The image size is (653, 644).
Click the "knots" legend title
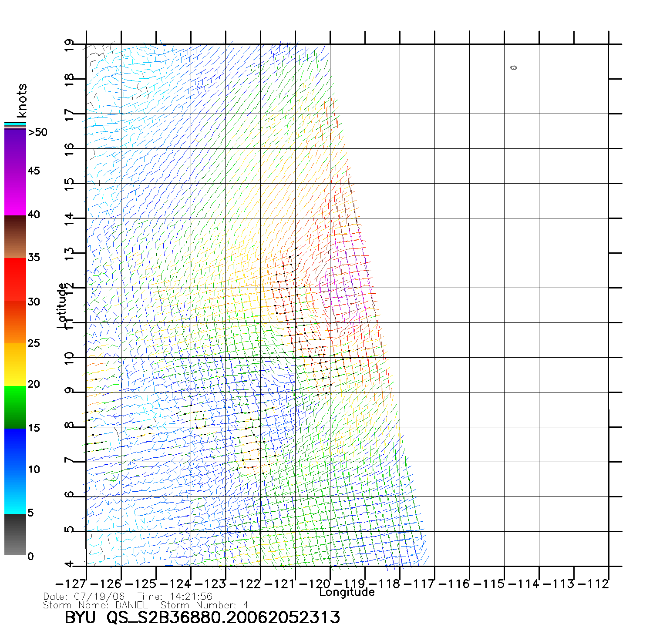(22, 101)
